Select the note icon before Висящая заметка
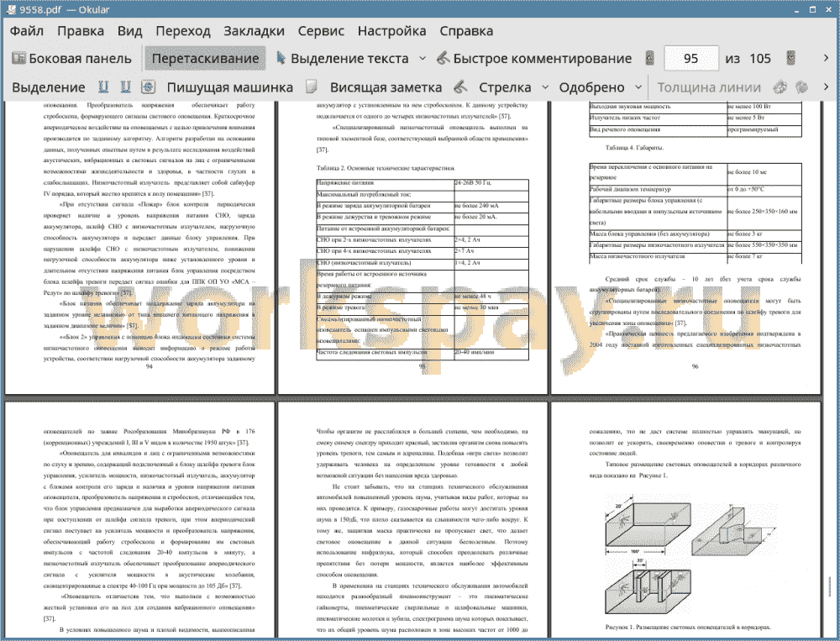The height and width of the screenshot is (641, 840). pos(311,87)
